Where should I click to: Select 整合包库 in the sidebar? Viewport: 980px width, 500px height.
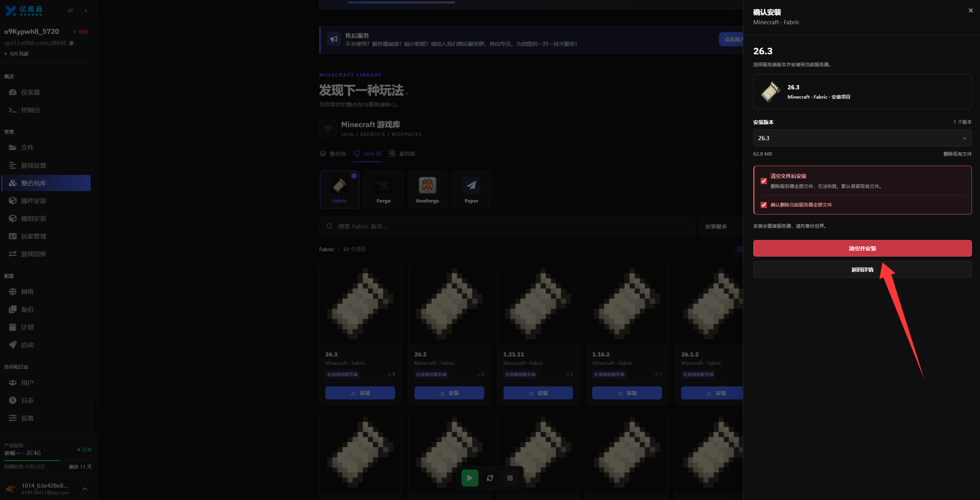tap(46, 183)
